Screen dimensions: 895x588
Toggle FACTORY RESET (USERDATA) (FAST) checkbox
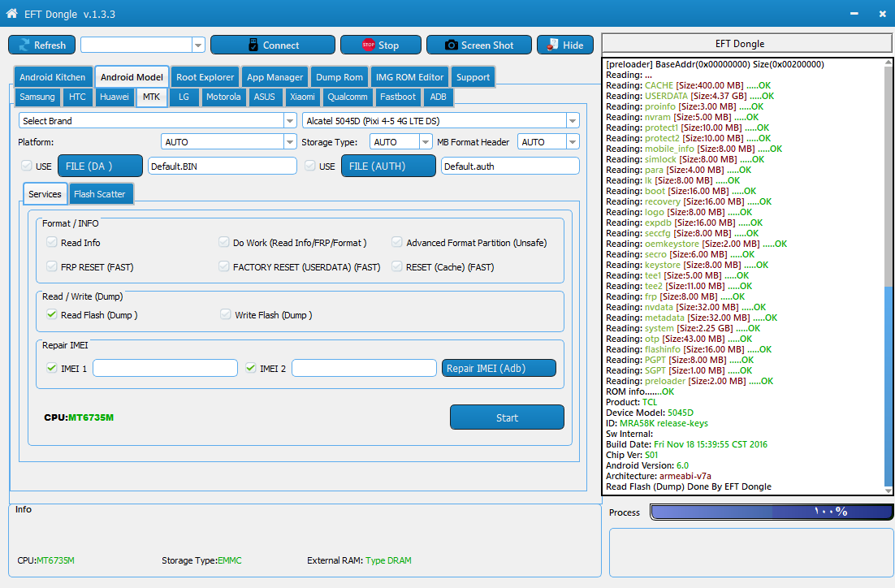pos(224,266)
